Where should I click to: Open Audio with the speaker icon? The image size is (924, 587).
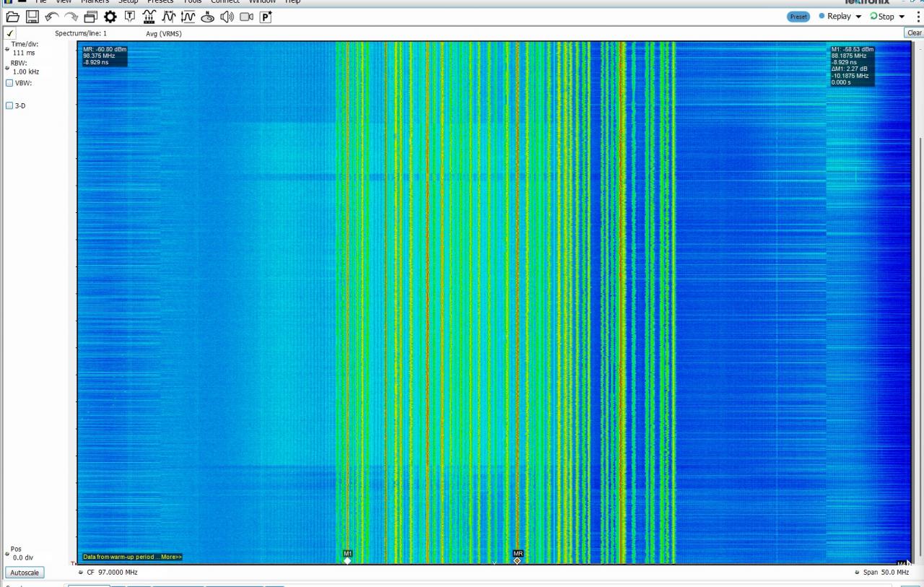[227, 17]
